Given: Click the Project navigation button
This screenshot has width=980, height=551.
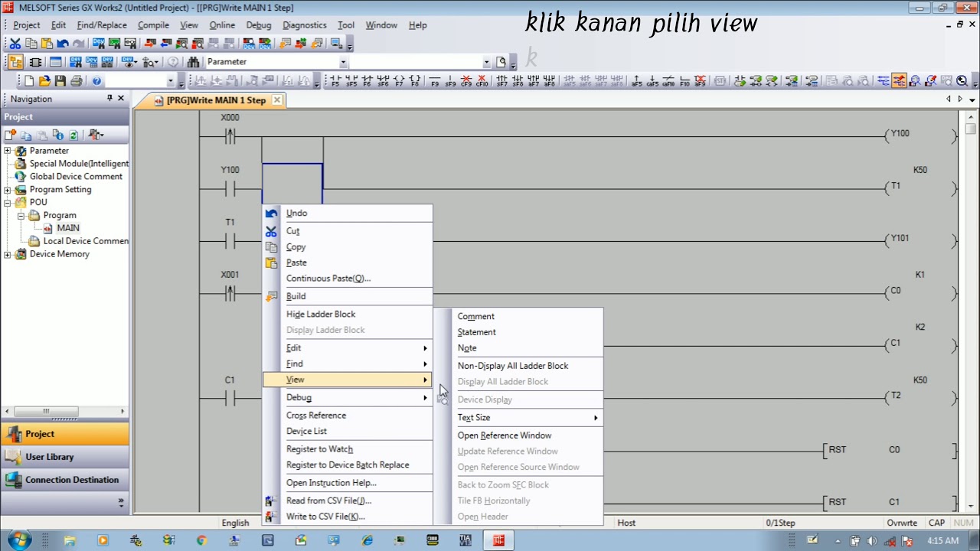Looking at the screenshot, I should (64, 434).
